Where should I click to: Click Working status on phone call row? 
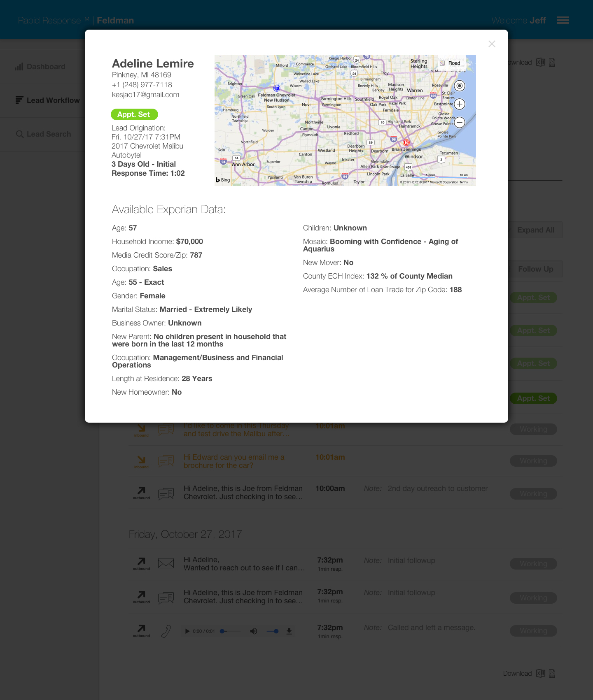pyautogui.click(x=533, y=631)
